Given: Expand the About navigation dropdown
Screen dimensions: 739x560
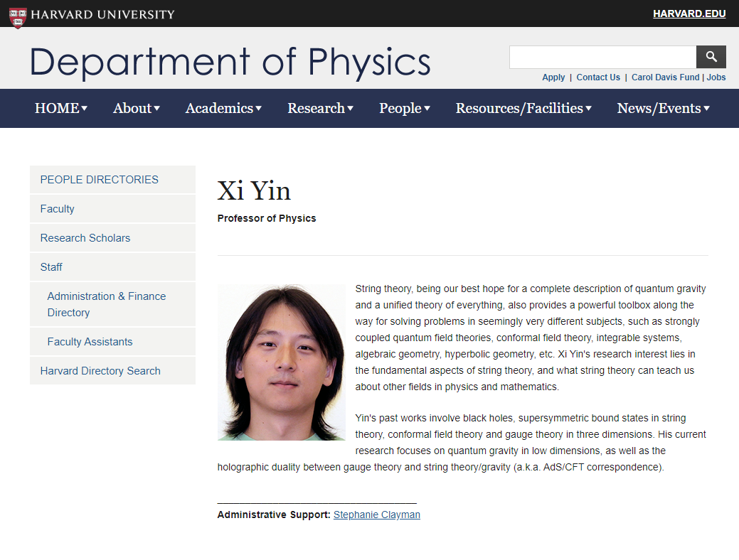Looking at the screenshot, I should [x=136, y=108].
